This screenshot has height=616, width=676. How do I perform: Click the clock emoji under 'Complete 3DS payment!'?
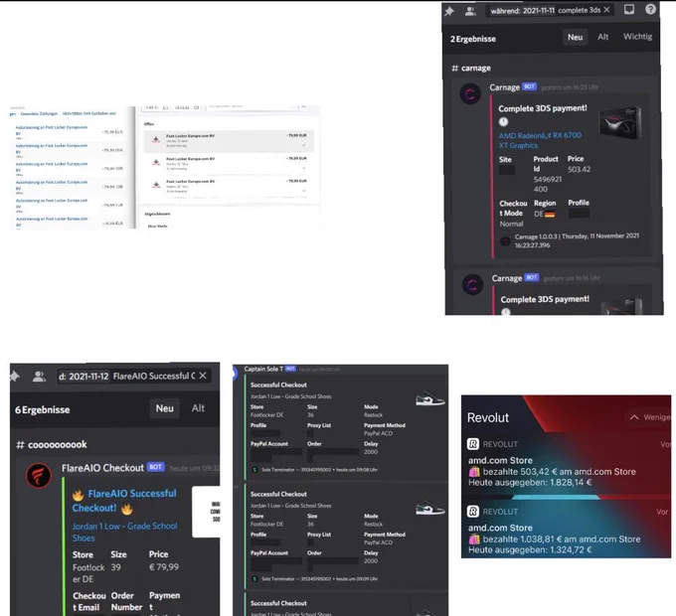point(503,122)
